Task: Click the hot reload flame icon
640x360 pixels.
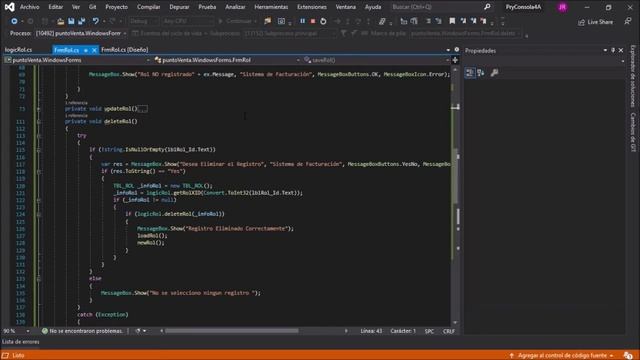Action: point(267,21)
